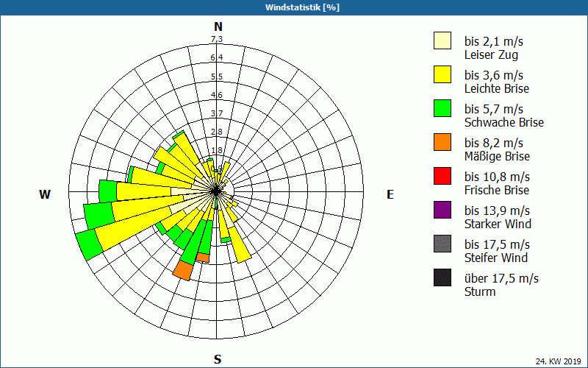Click the large orange south-southwest wind segment
The width and height of the screenshot is (588, 368).
coord(183,270)
